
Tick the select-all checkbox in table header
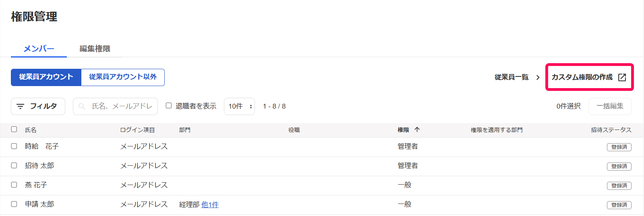[x=14, y=129]
